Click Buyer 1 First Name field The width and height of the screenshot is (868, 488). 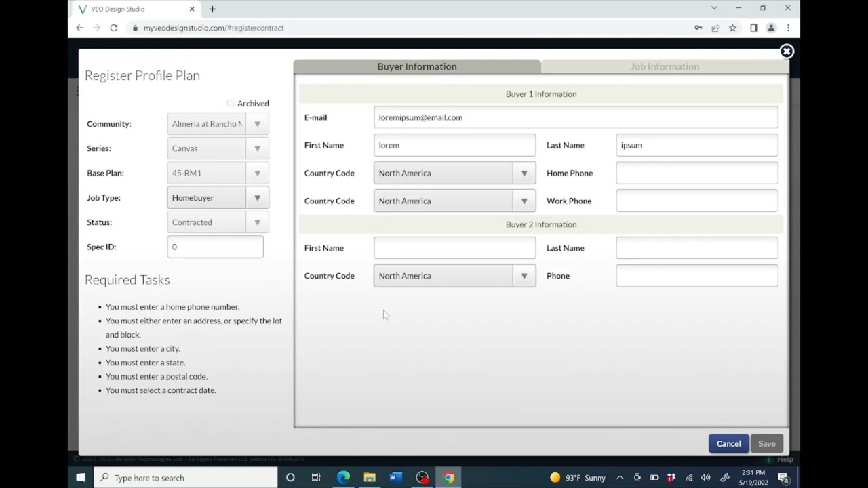coord(454,145)
